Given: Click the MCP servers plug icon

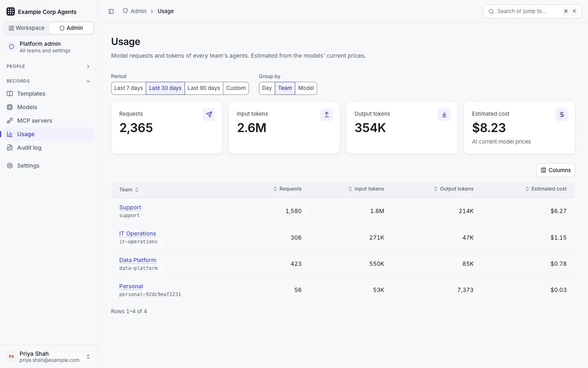Looking at the screenshot, I should (10, 121).
